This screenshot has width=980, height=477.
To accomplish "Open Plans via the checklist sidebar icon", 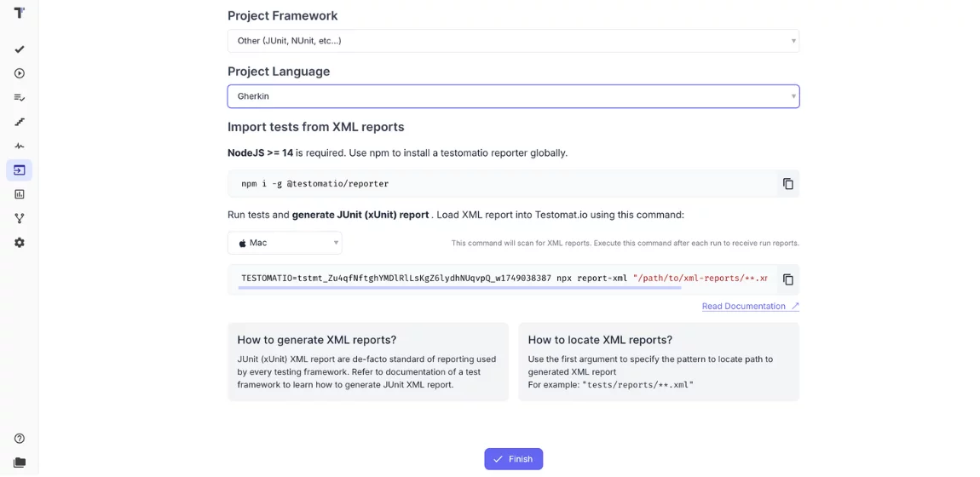I will pos(19,98).
